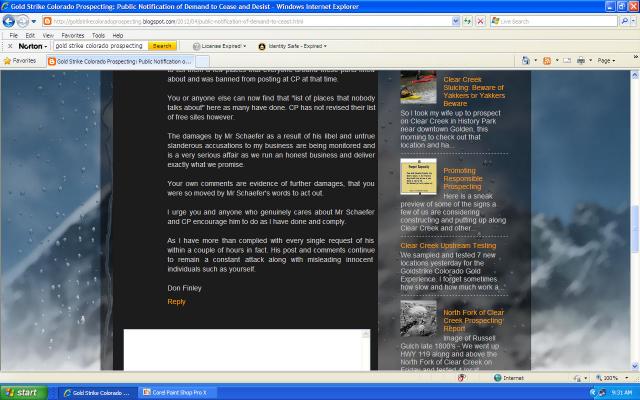
Task: Click the green Refresh page icon
Action: [468, 21]
